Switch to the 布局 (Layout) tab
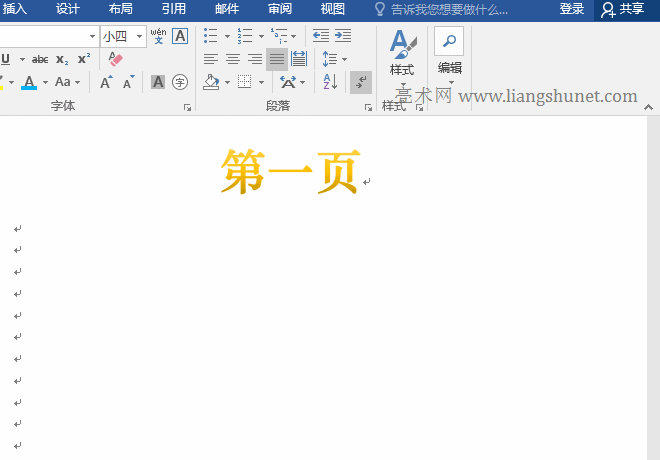660x460 pixels. pyautogui.click(x=120, y=8)
